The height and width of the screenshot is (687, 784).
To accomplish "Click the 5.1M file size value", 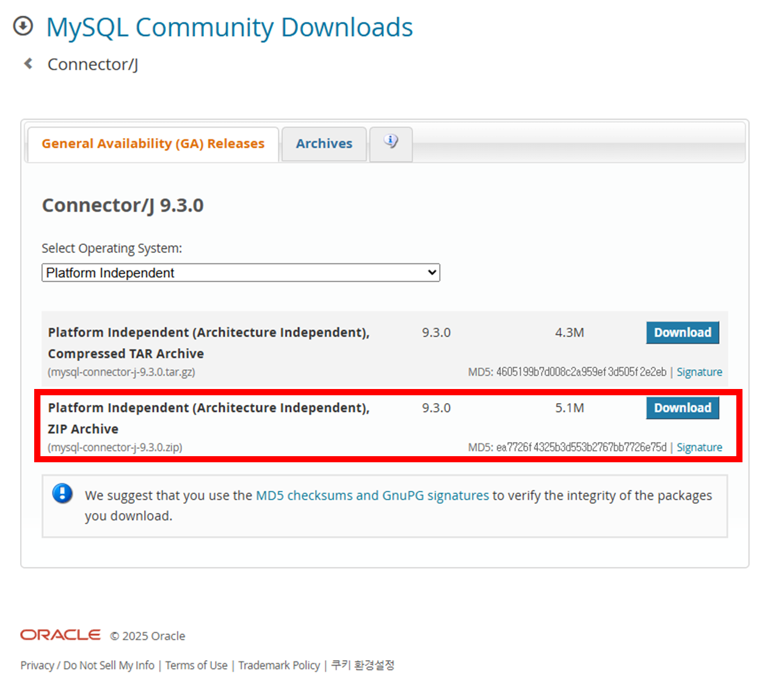I will coord(570,408).
